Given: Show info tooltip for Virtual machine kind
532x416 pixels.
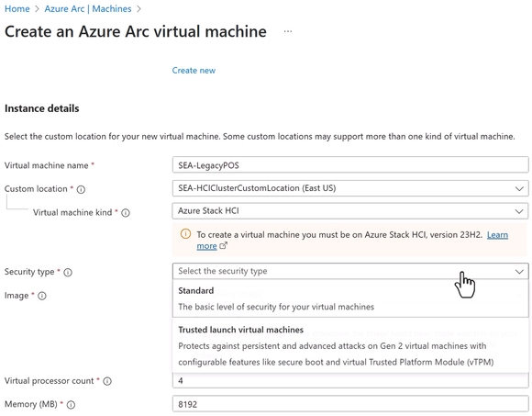Looking at the screenshot, I should point(126,213).
